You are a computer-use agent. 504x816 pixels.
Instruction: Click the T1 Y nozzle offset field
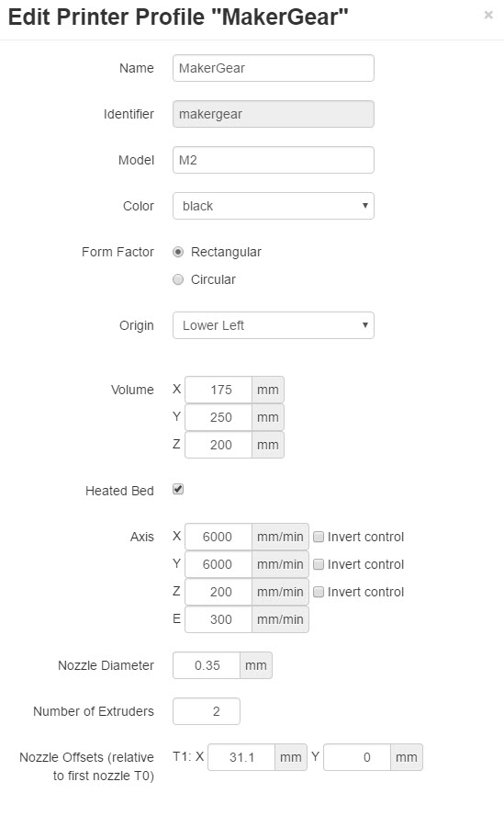point(357,757)
